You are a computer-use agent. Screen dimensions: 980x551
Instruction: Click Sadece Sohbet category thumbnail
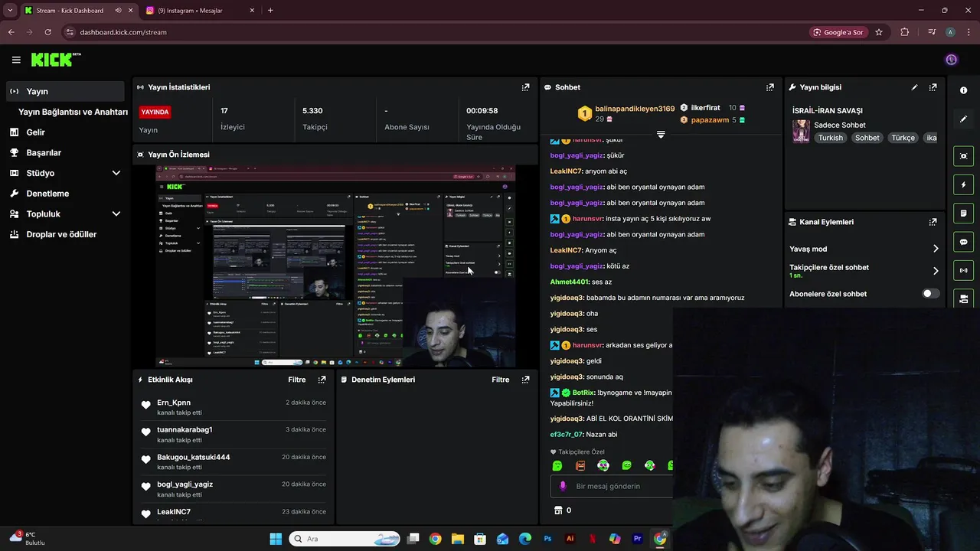tap(801, 131)
